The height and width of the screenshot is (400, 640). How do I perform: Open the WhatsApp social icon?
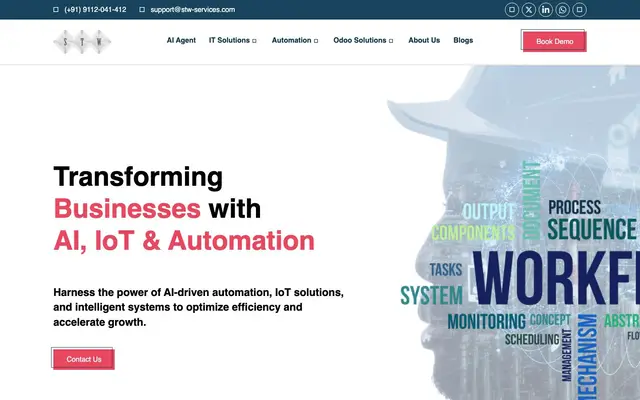click(562, 10)
